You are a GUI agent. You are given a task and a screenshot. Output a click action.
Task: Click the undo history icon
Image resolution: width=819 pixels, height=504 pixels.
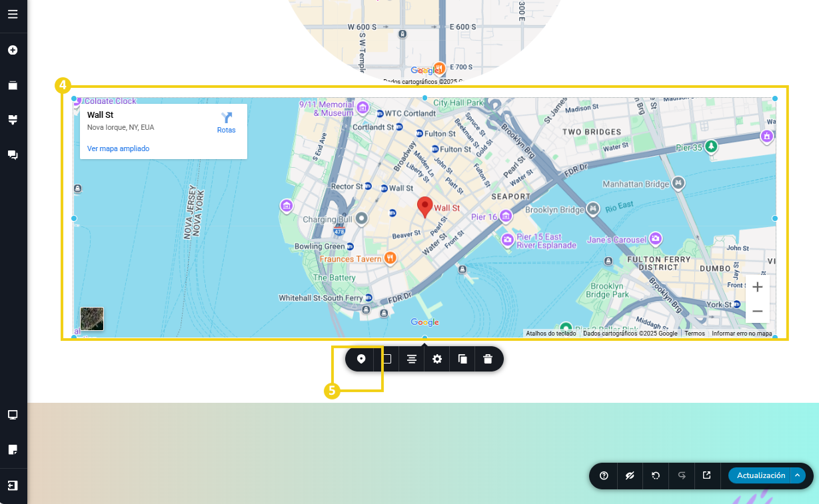click(656, 475)
